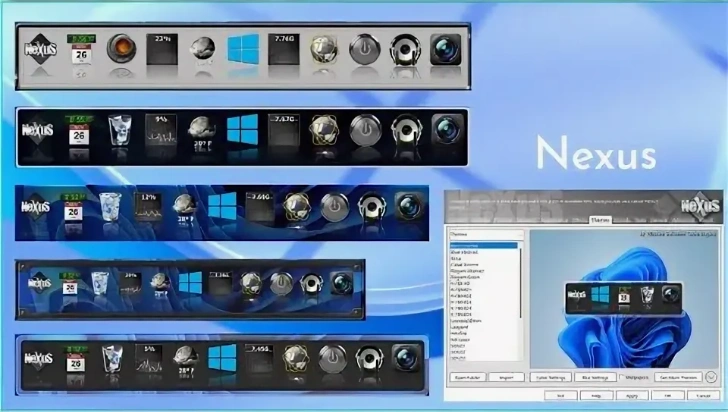Open Blur Settings in the themes dialog
The image size is (728, 412).
[595, 377]
